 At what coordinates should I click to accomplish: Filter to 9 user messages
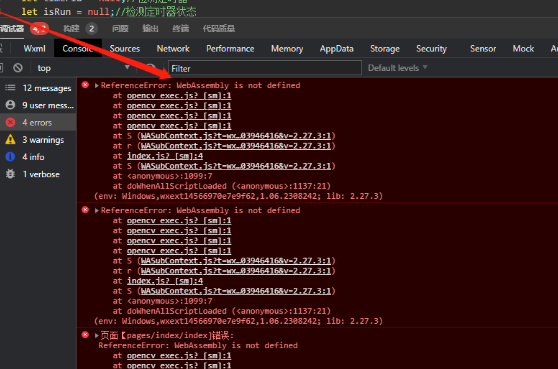click(38, 105)
